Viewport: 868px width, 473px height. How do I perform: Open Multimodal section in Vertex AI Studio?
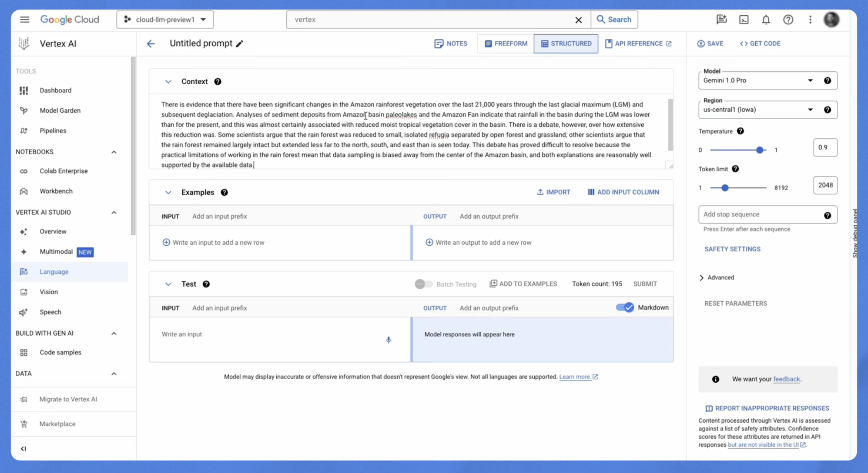click(x=57, y=251)
